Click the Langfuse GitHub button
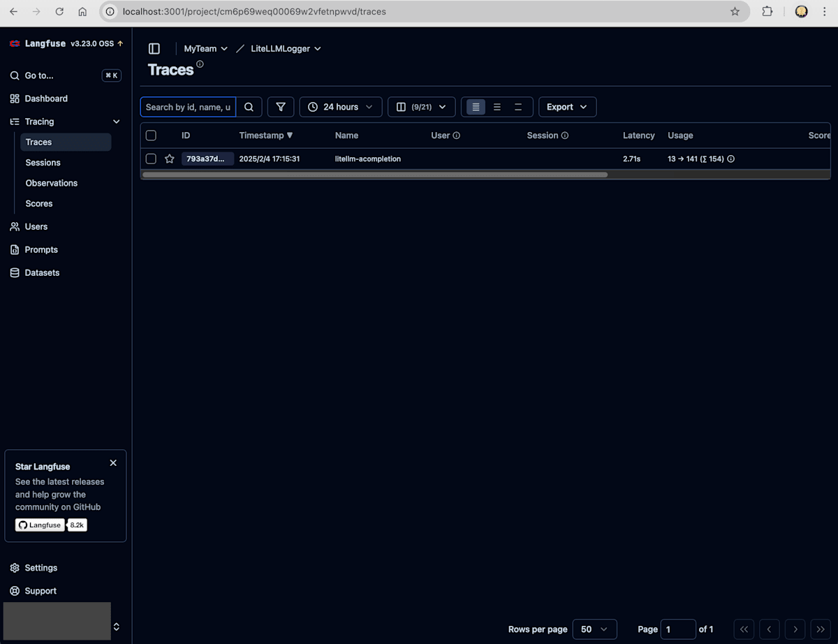The height and width of the screenshot is (644, 838). [x=40, y=525]
